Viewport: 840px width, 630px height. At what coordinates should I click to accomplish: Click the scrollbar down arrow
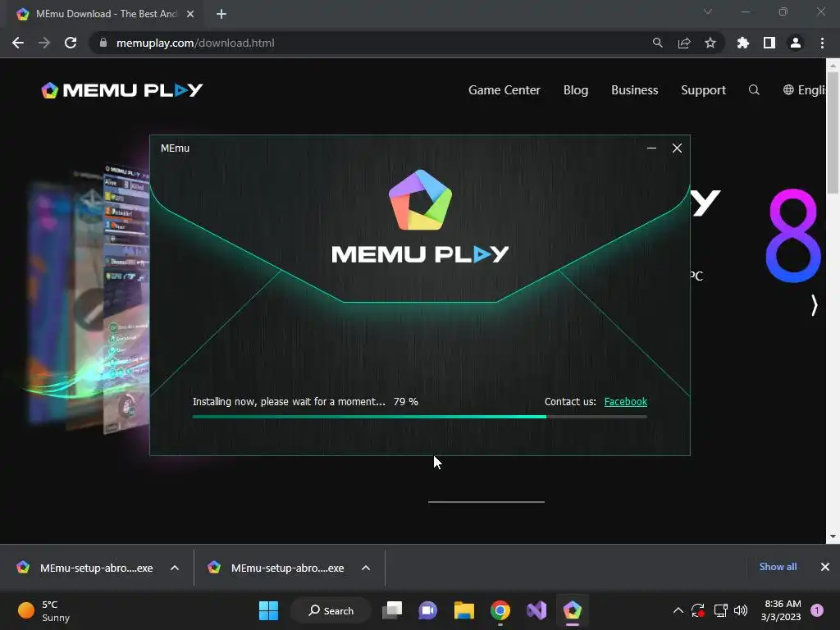(833, 536)
